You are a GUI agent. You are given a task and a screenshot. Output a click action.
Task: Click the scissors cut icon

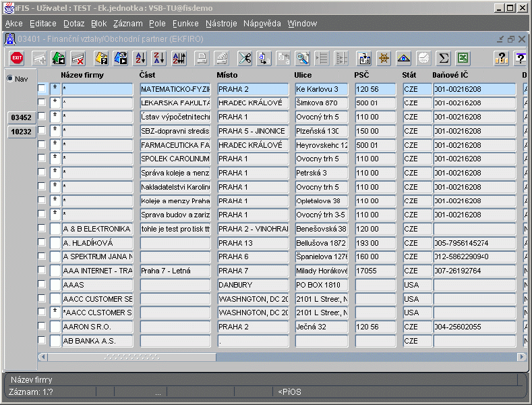coord(245,58)
